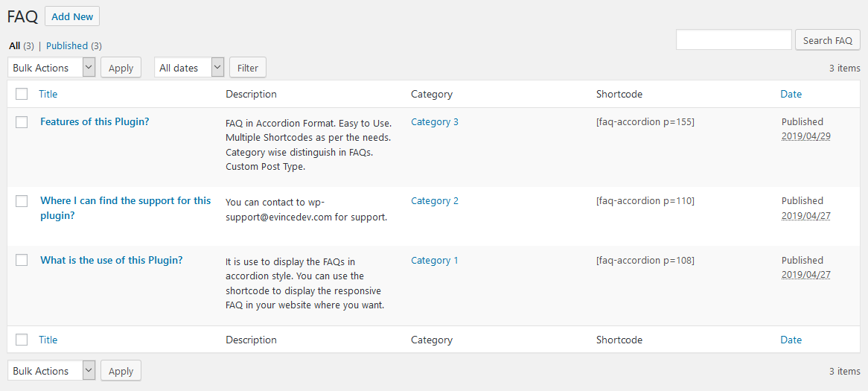
Task: Open the Category 3 link
Action: tap(435, 121)
